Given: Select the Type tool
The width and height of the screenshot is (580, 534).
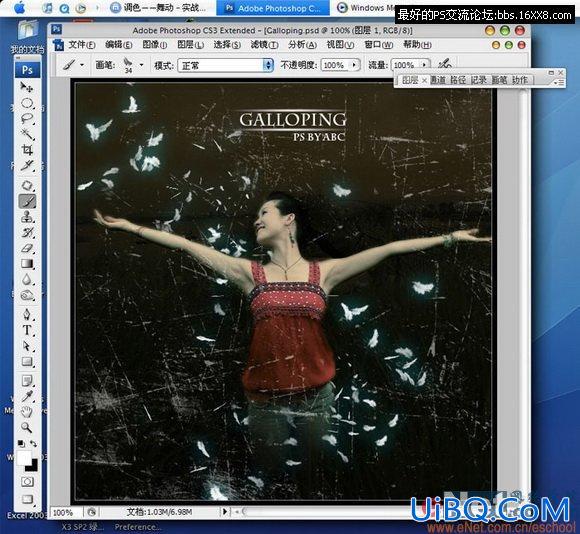Looking at the screenshot, I should point(27,330).
